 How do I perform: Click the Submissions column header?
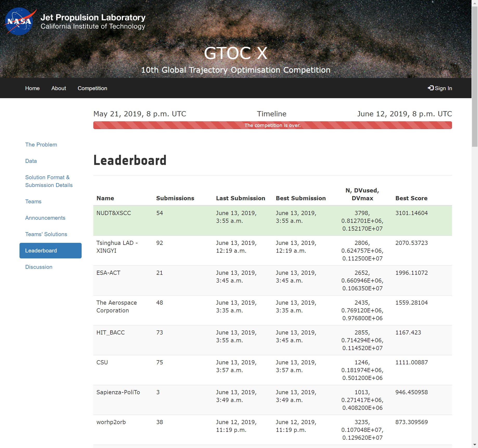click(175, 198)
